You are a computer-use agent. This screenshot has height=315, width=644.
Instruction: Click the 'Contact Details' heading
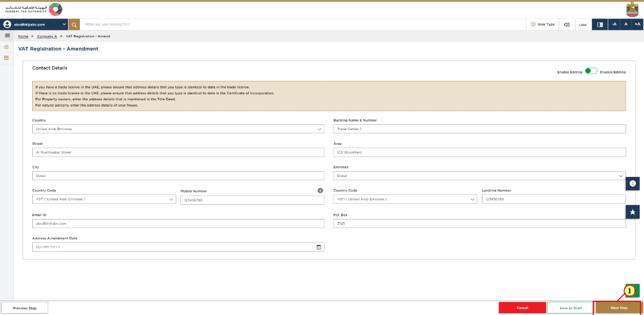click(50, 68)
